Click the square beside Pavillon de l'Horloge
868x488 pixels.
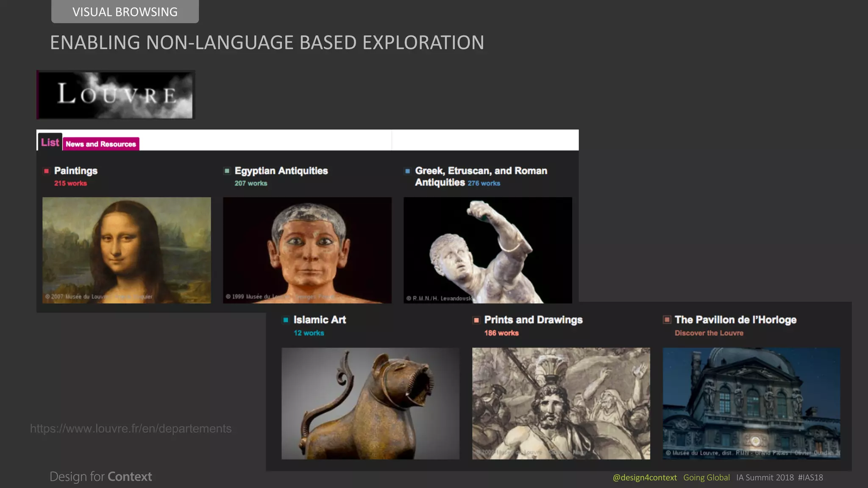pos(667,319)
